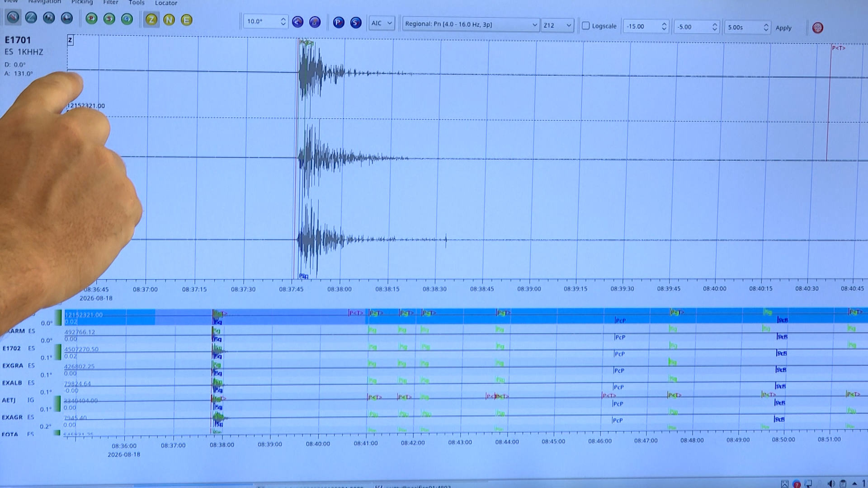Click the red target icon beside Apply
The width and height of the screenshot is (868, 488).
click(x=817, y=28)
